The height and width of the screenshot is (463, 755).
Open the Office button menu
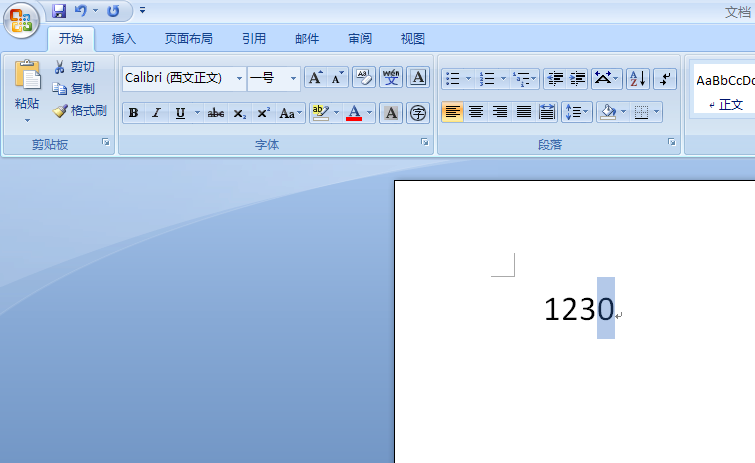pyautogui.click(x=21, y=21)
